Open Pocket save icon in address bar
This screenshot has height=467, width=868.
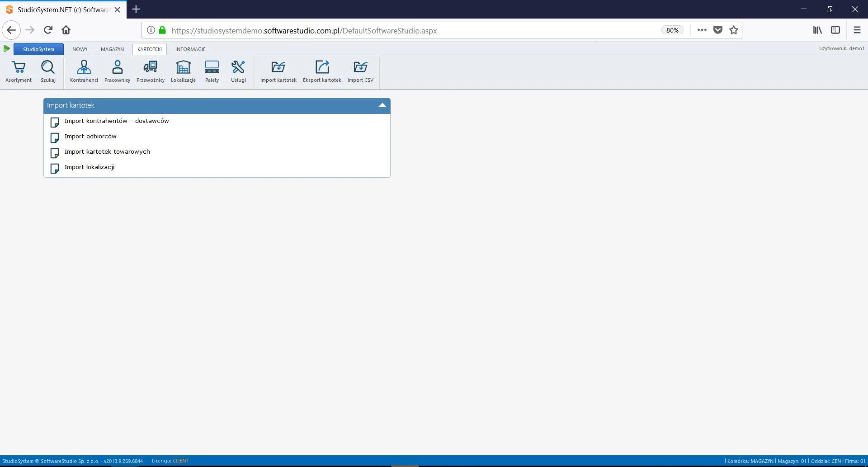717,30
